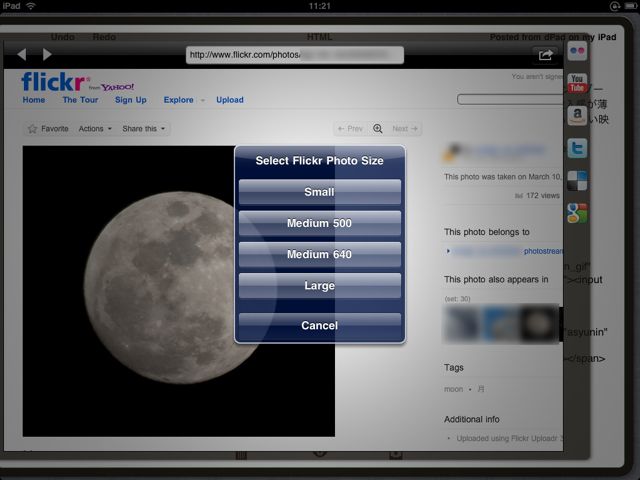The image size is (640, 480).
Task: Go forward with the right arrow
Action: point(47,54)
